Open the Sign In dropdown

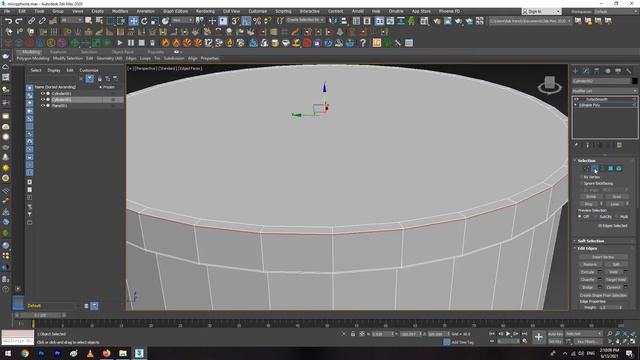[x=541, y=11]
